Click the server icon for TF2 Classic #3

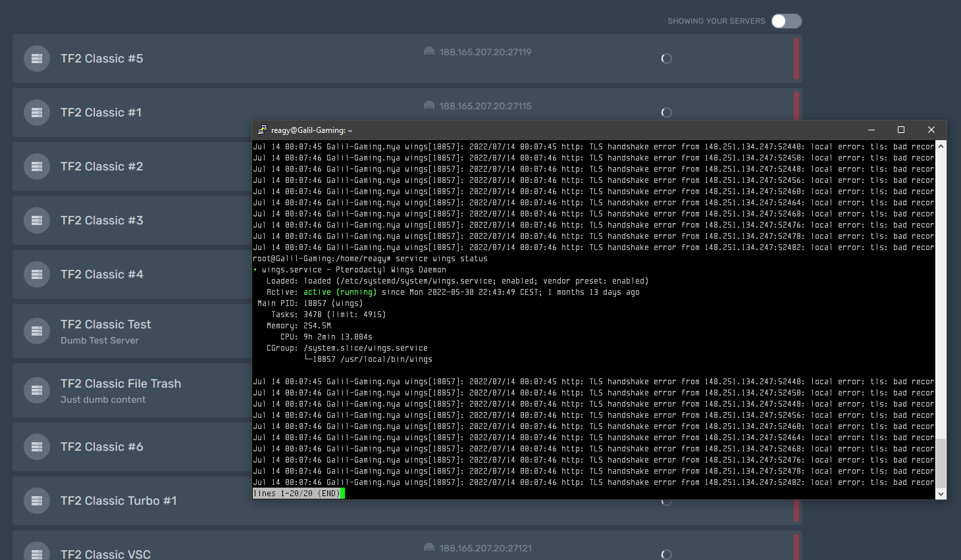(37, 220)
